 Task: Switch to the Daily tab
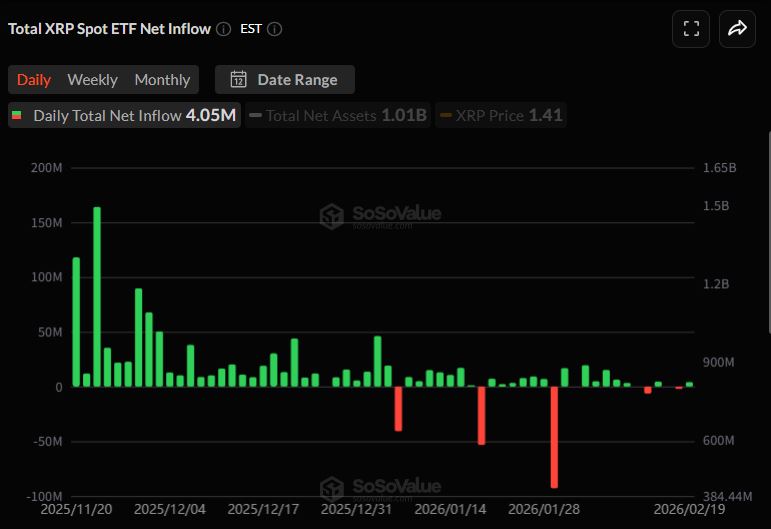pyautogui.click(x=34, y=80)
